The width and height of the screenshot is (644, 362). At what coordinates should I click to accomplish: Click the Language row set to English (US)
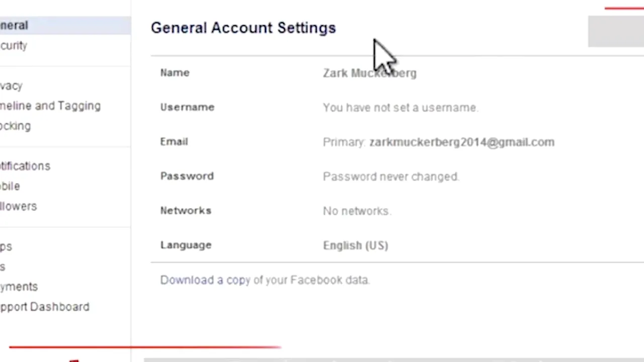355,246
